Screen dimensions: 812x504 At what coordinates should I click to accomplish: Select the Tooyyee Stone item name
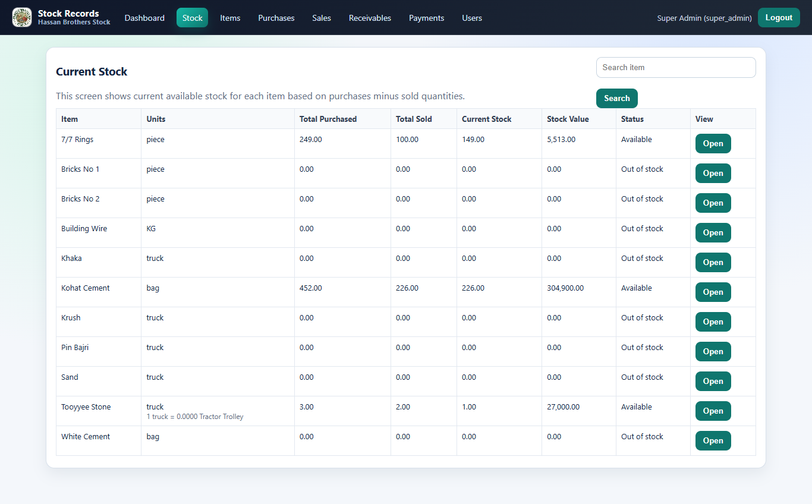coord(86,407)
